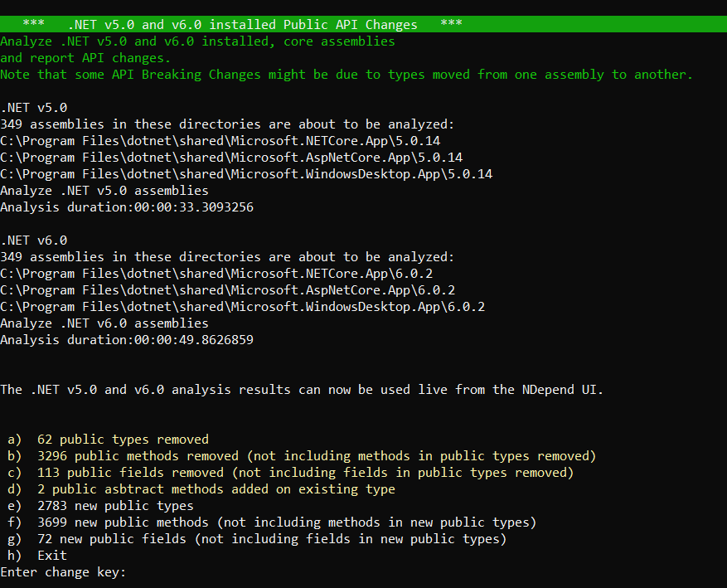The width and height of the screenshot is (727, 588).
Task: Choose option f) new public methods
Action: pos(286,522)
